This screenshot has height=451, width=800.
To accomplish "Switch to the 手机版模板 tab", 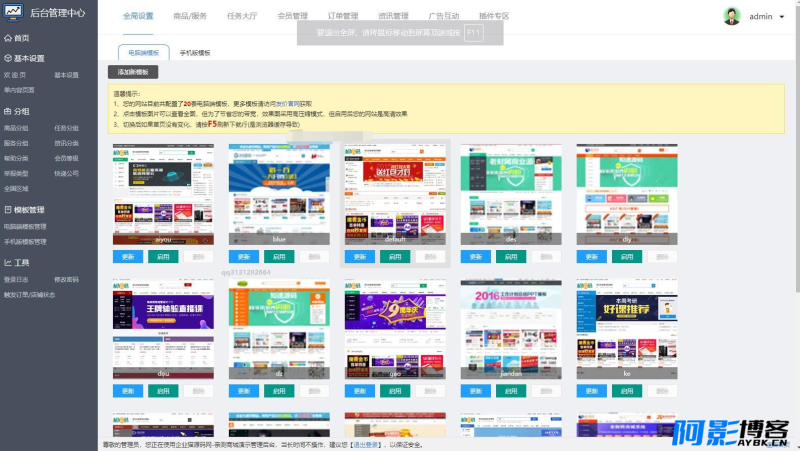I will pyautogui.click(x=195, y=53).
